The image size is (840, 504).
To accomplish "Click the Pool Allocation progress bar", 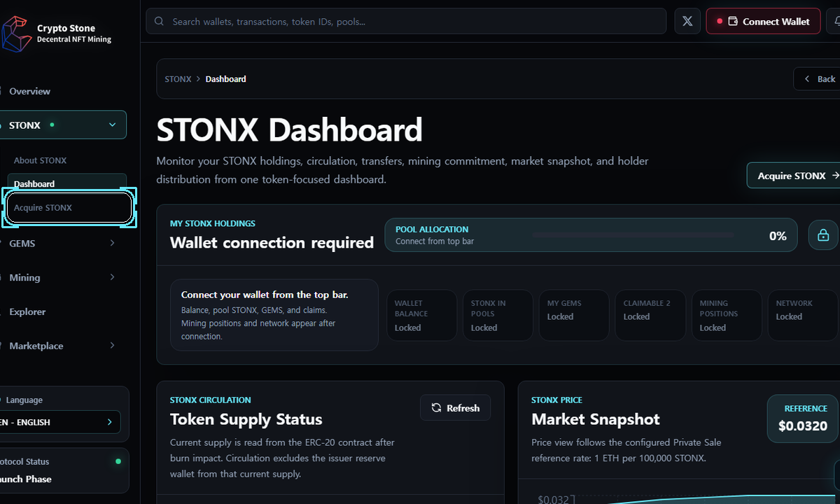I will 633,234.
